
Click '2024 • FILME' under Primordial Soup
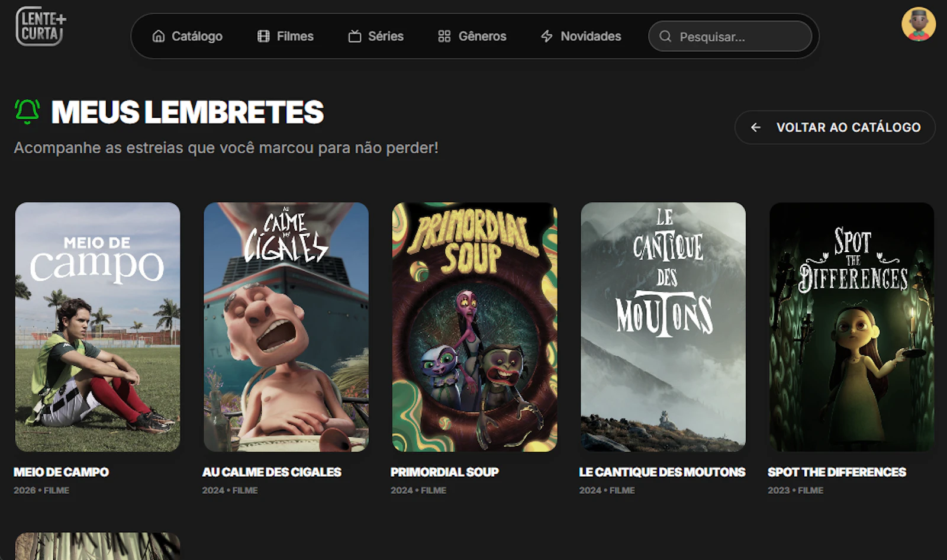point(418,490)
